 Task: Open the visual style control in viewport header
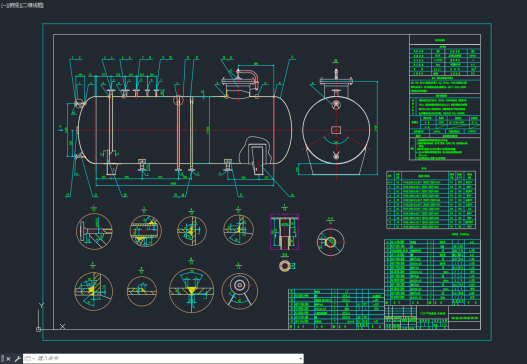click(x=32, y=5)
